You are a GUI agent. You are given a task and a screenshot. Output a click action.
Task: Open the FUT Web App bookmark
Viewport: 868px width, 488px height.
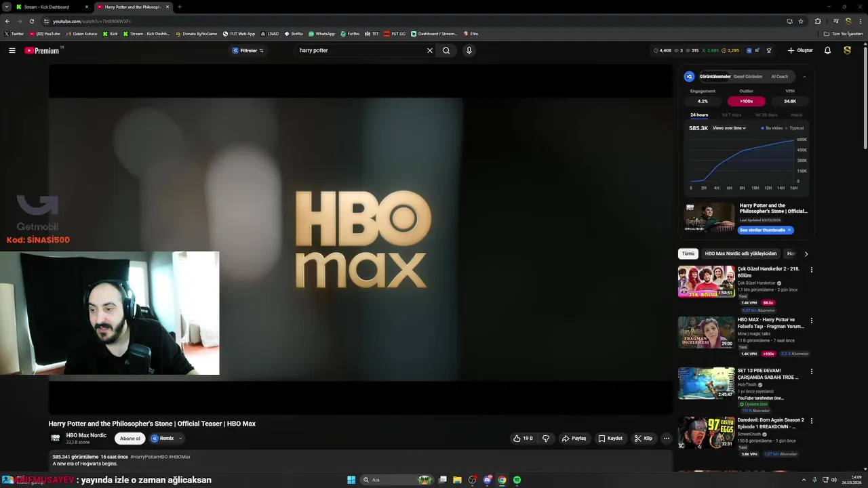pyautogui.click(x=239, y=34)
